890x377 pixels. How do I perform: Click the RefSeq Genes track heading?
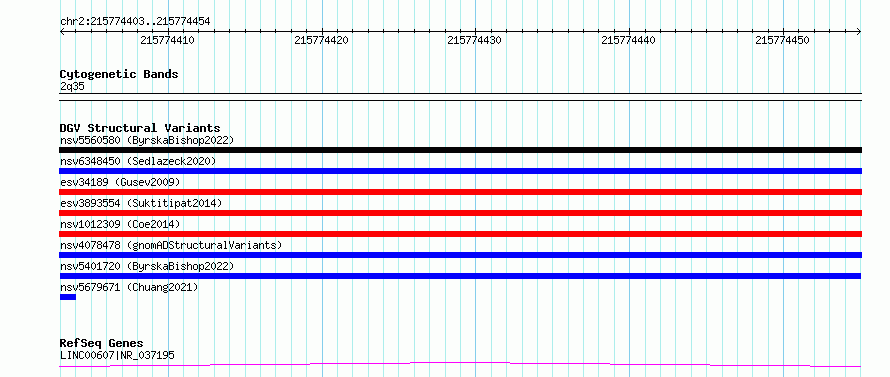pyautogui.click(x=101, y=343)
